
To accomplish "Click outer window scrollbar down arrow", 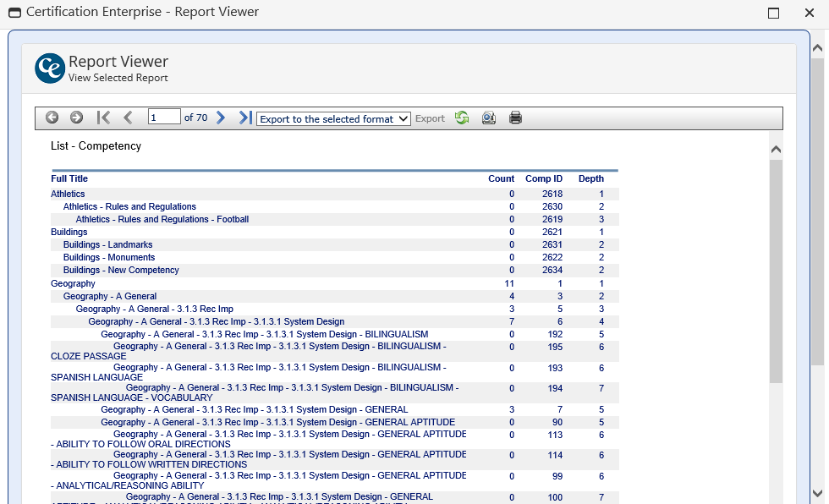I will pos(817,493).
